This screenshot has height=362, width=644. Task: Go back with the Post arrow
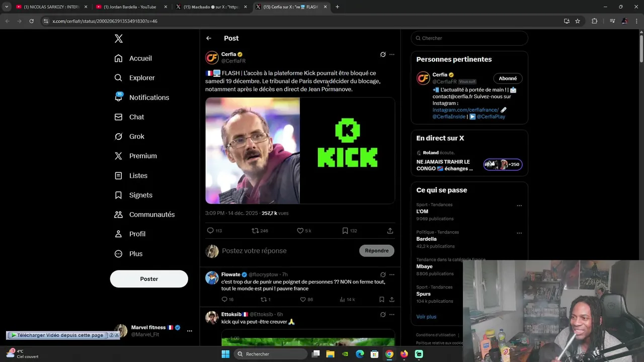pos(209,38)
